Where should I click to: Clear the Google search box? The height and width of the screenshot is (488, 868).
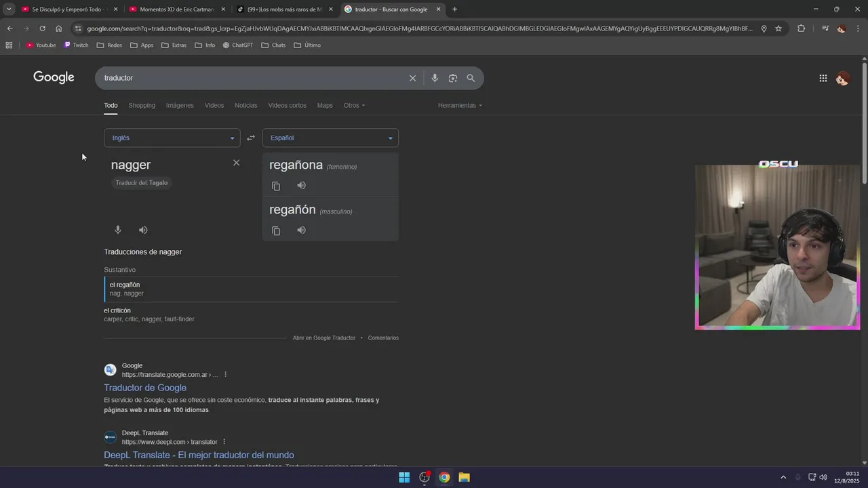click(x=412, y=78)
